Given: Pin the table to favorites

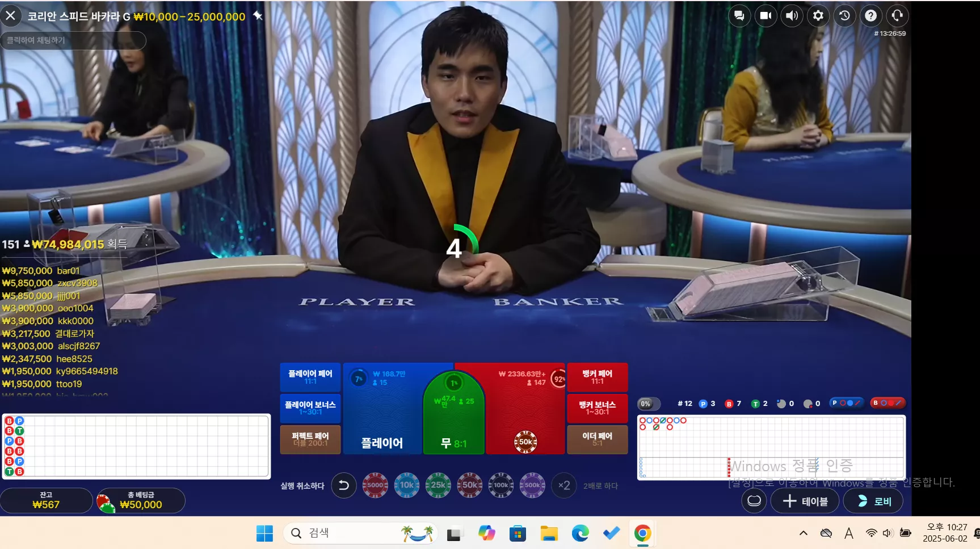Looking at the screenshot, I should point(258,16).
